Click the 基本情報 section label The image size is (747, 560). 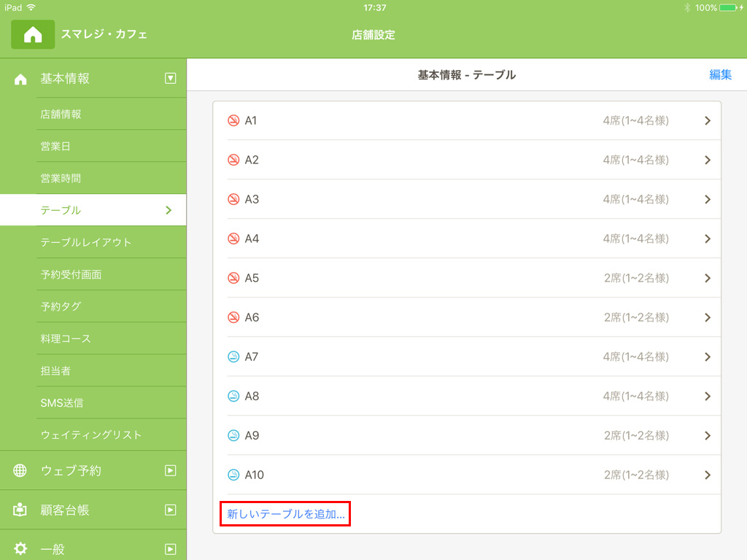click(x=65, y=79)
